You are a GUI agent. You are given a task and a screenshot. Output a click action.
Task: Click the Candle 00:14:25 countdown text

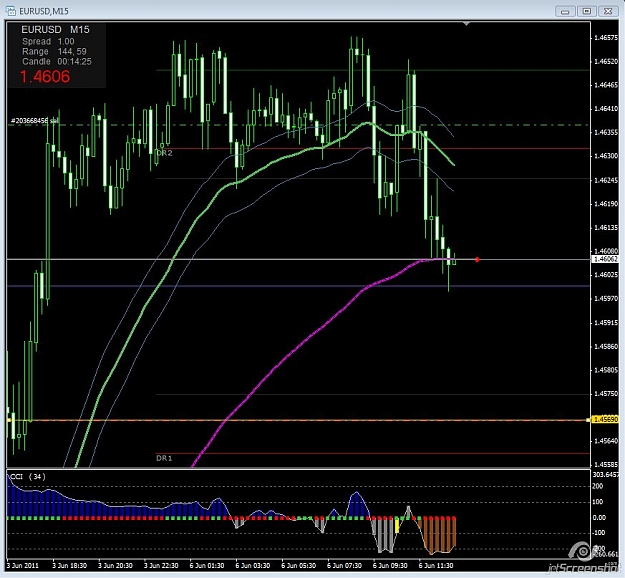[x=57, y=61]
